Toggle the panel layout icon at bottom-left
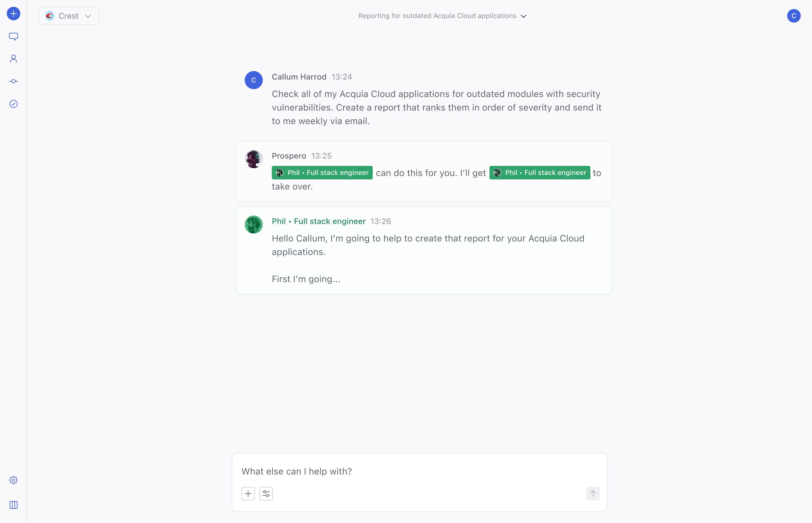The height and width of the screenshot is (523, 812). click(x=14, y=505)
